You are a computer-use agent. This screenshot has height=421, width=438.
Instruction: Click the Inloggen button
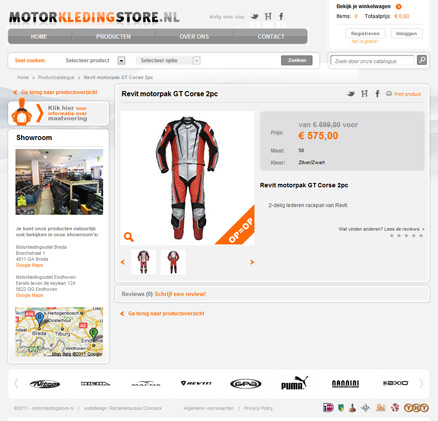pos(406,33)
